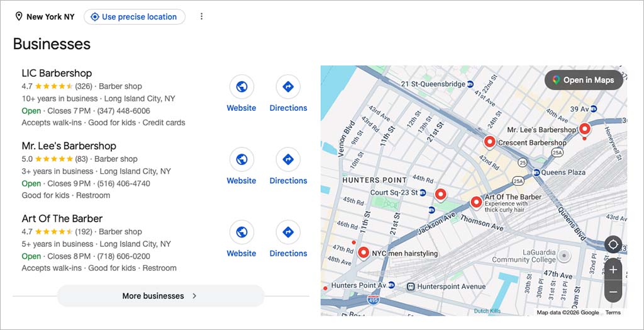Click 'Experience with thick curly hair' map caption
This screenshot has width=644, height=330.
(x=506, y=207)
